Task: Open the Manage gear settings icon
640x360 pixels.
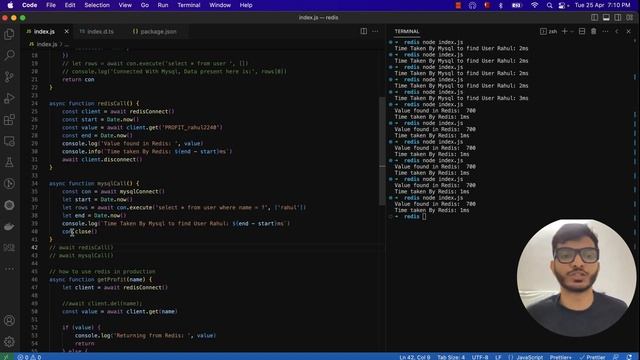Action: pos(9,341)
